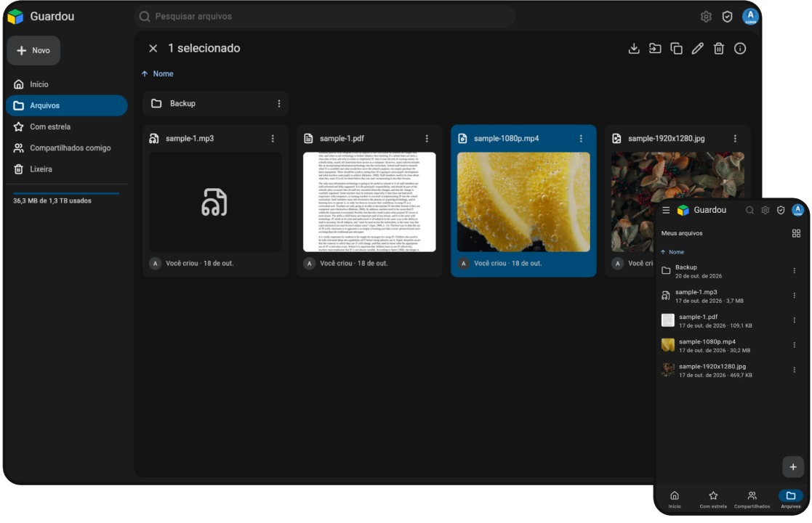812x523 pixels.
Task: Open Backup folder row in the mobile list
Action: (732, 271)
